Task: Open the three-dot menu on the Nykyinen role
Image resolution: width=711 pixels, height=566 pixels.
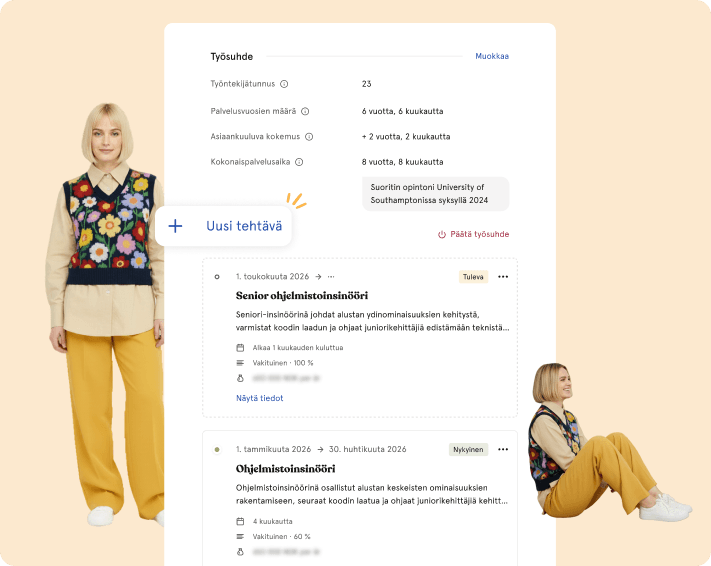Action: click(503, 450)
